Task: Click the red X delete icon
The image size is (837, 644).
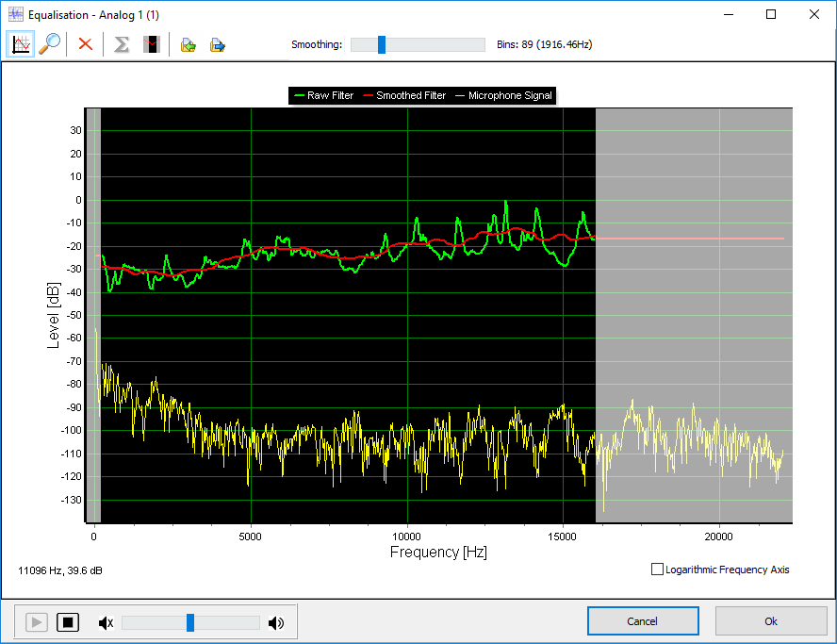Action: pyautogui.click(x=86, y=43)
